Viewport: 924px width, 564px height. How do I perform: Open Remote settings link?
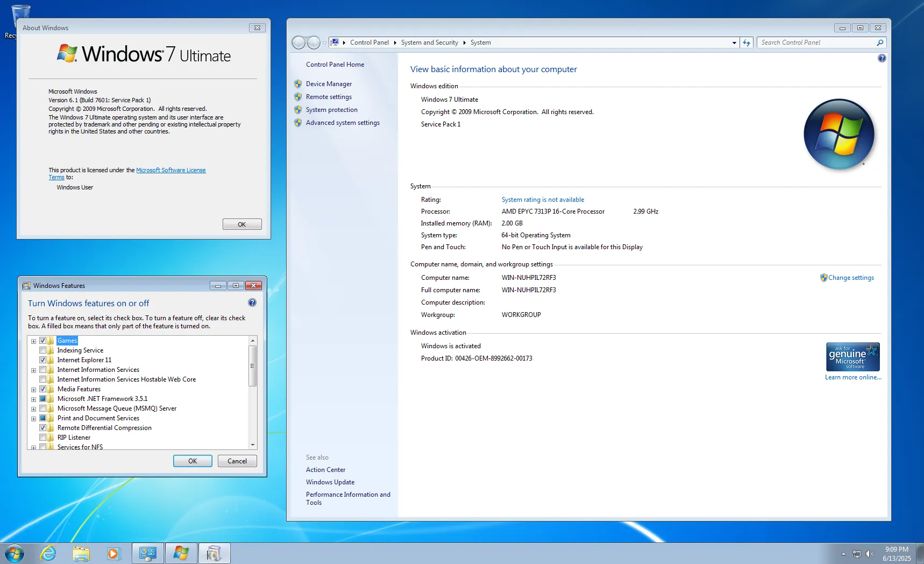pos(329,97)
